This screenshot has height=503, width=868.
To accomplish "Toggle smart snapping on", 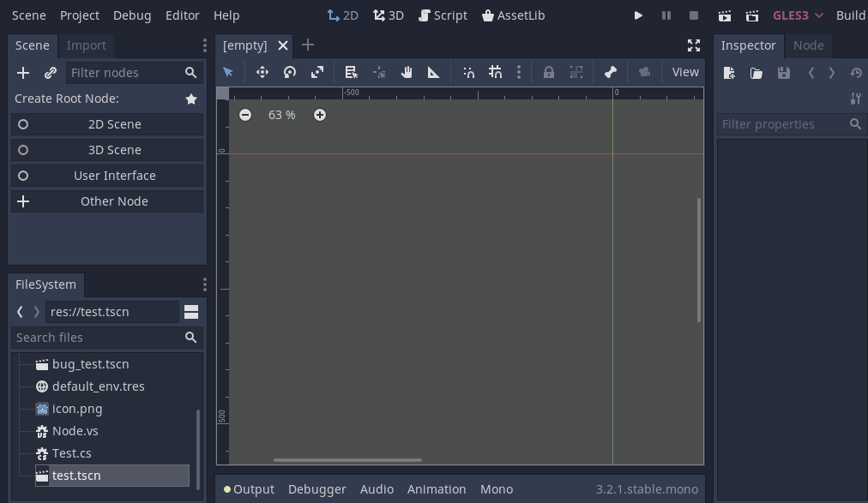I will 468,72.
